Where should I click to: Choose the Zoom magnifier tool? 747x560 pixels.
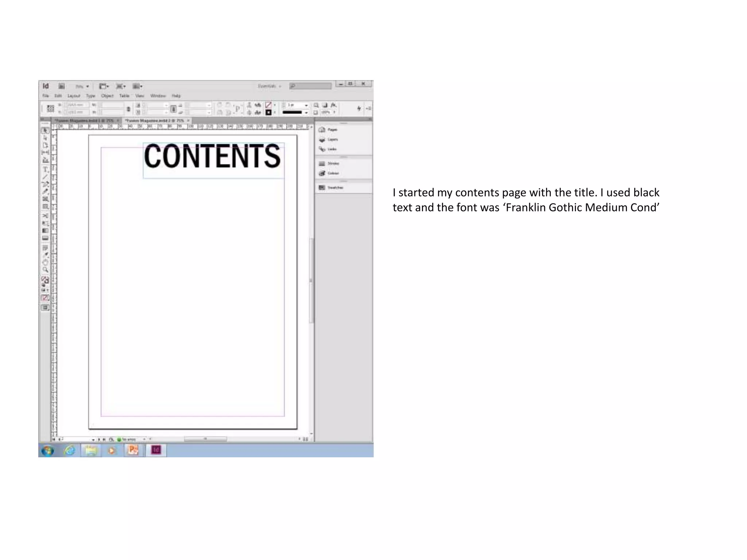click(46, 270)
